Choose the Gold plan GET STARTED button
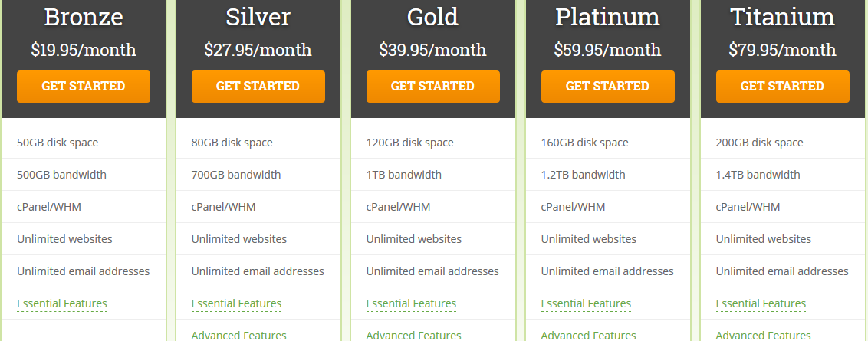Viewport: 868px width, 341px height. pyautogui.click(x=433, y=87)
